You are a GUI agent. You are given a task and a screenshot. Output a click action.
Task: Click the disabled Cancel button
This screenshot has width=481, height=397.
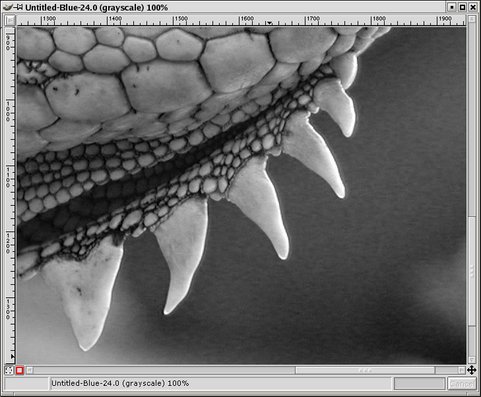[462, 384]
